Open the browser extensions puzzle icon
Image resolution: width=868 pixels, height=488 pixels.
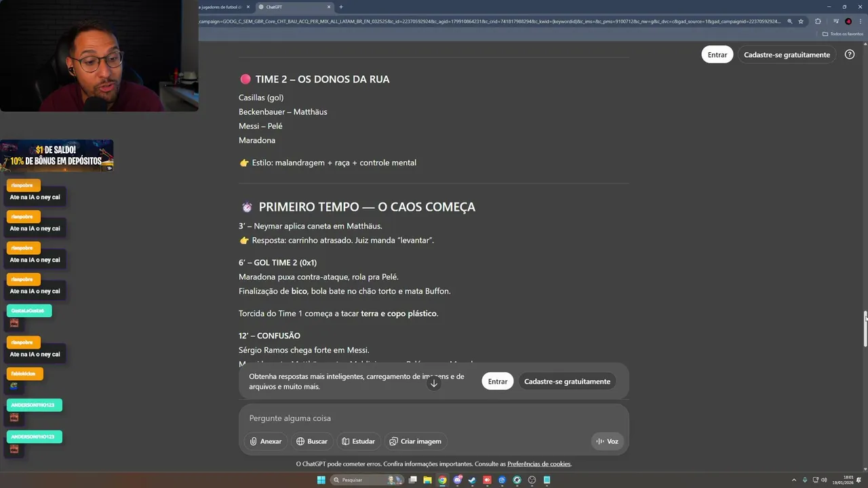(x=818, y=21)
